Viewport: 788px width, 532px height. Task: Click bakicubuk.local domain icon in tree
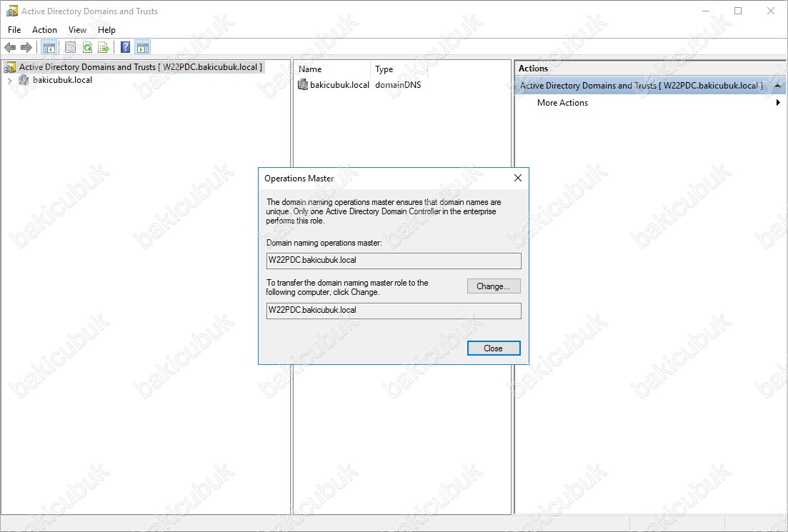pos(24,80)
